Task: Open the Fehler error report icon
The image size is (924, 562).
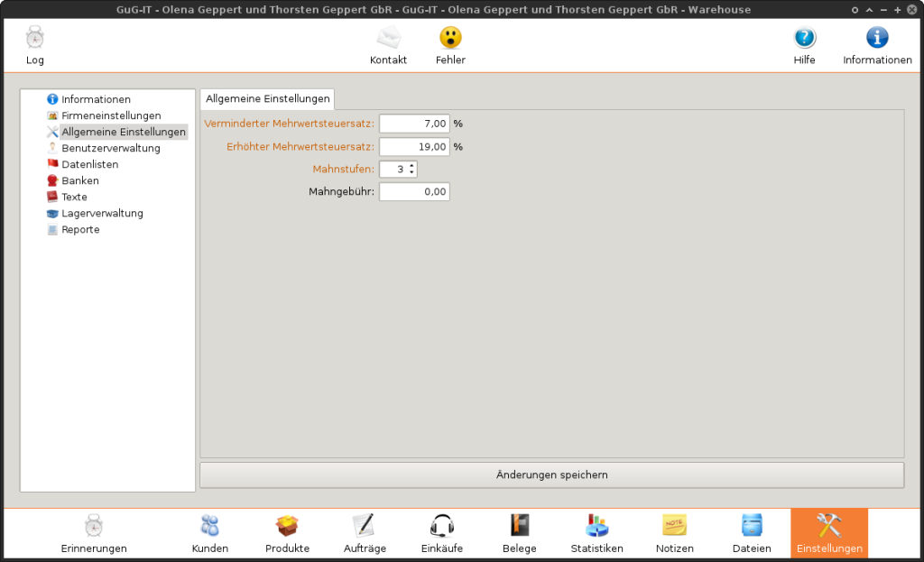Action: click(450, 38)
